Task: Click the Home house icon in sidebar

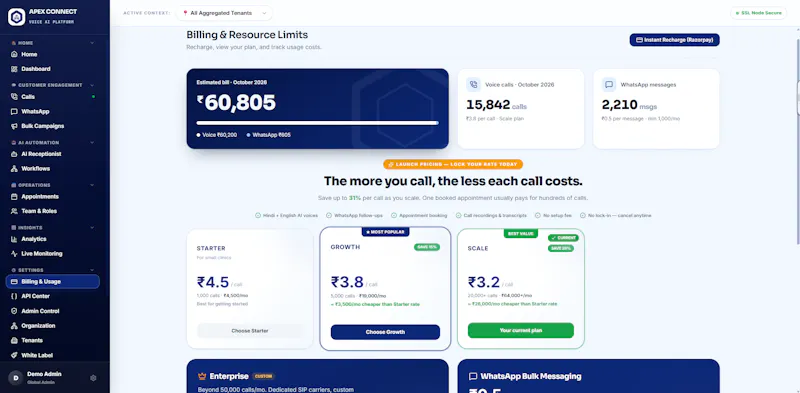Action: [14, 54]
